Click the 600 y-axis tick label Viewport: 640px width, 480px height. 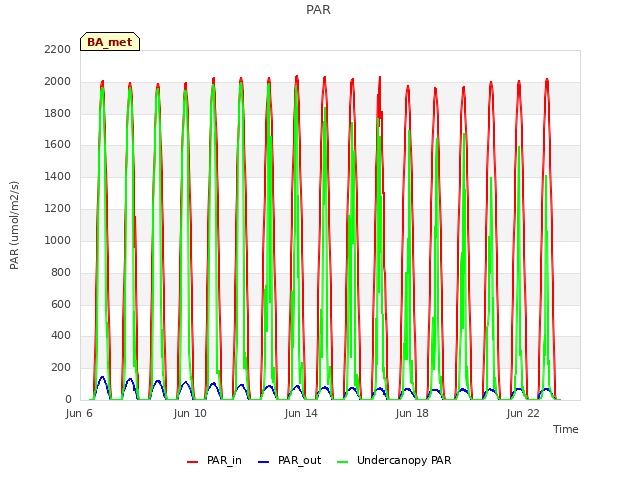61,304
